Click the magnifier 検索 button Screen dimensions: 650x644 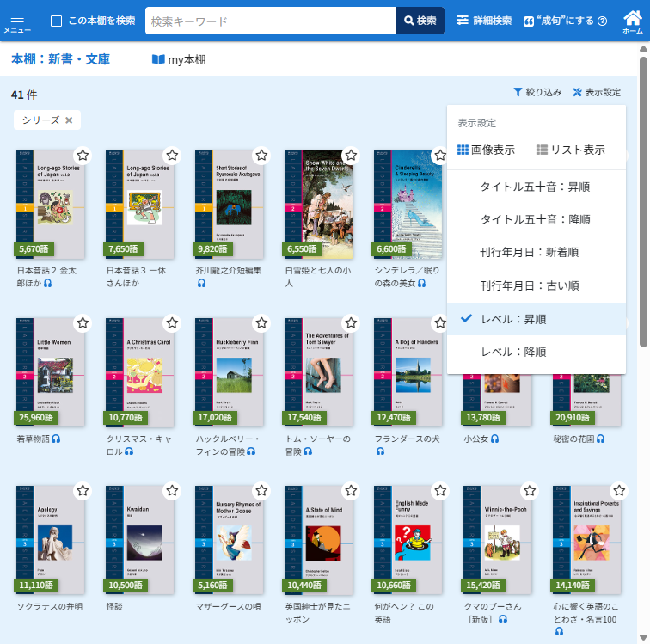tap(420, 21)
